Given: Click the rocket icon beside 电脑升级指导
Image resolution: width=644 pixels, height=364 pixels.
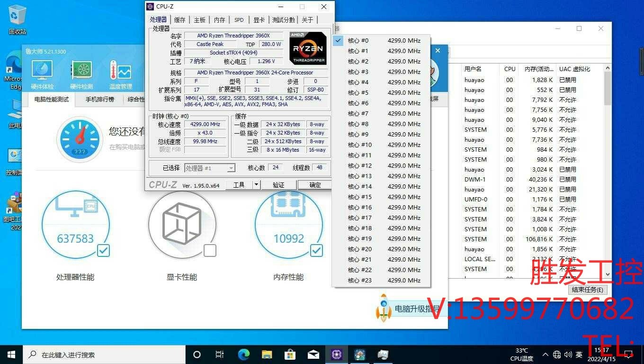Looking at the screenshot, I should tap(383, 308).
